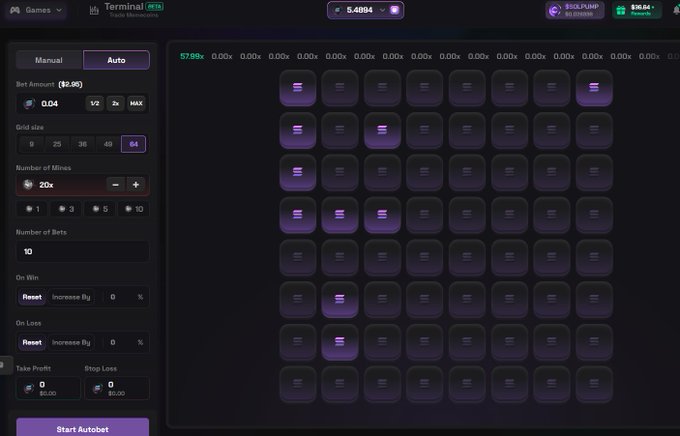
Task: Toggle the selected tile in row two, column three
Action: click(x=382, y=130)
